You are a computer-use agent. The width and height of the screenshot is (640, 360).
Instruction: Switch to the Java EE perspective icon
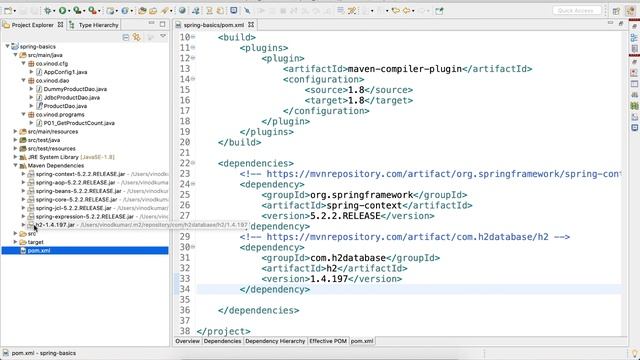click(631, 11)
